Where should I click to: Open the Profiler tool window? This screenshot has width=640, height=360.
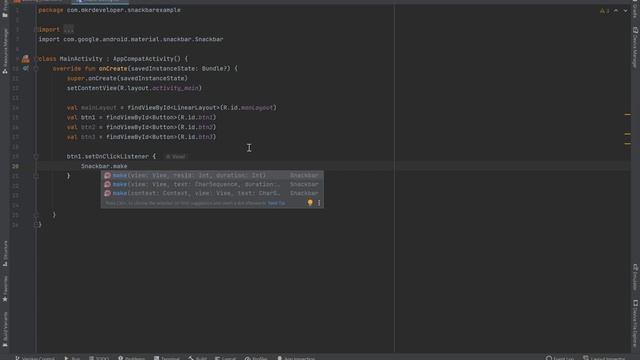point(256,358)
